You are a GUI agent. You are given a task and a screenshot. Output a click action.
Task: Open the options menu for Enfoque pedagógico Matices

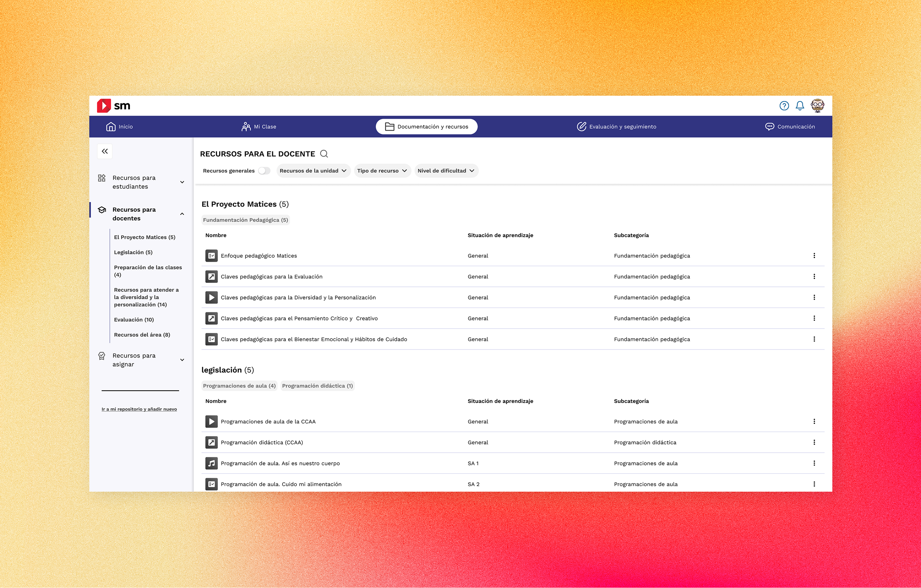coord(814,255)
